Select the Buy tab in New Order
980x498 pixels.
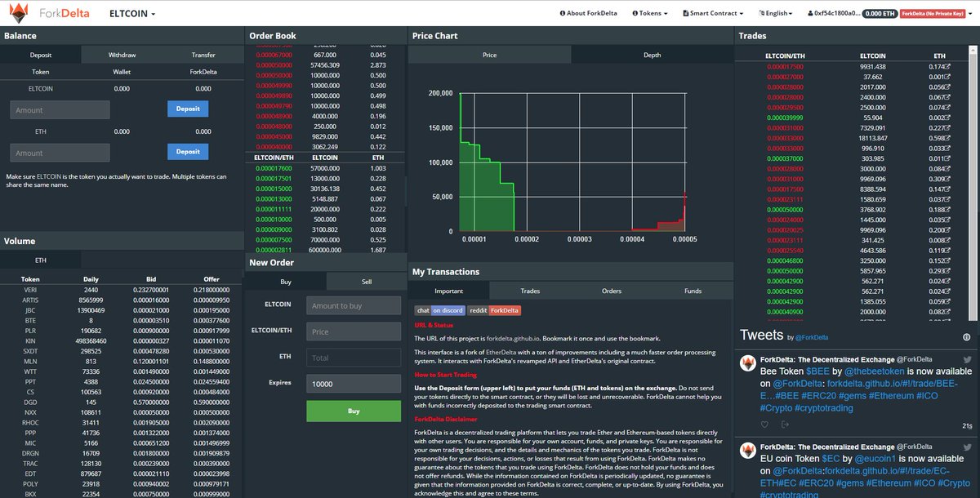tap(286, 281)
